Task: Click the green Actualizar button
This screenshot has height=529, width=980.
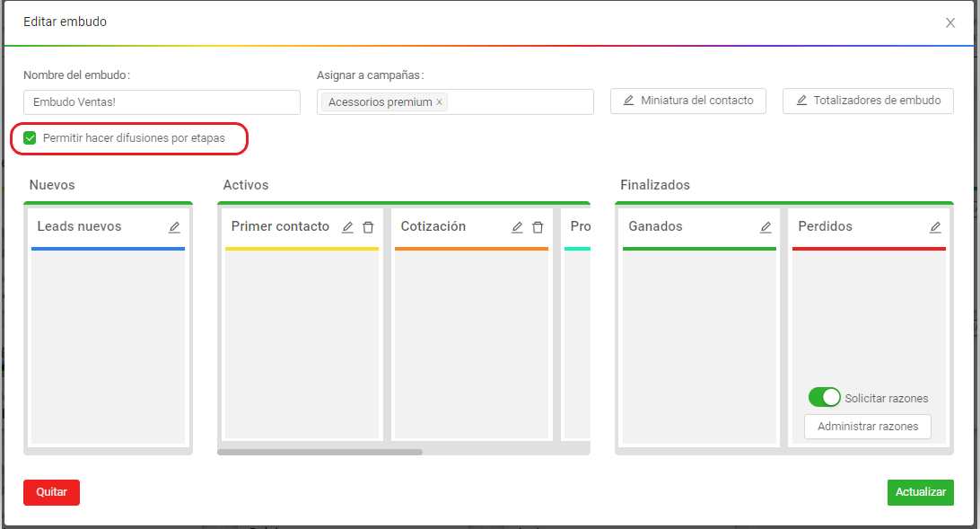Action: coord(921,492)
